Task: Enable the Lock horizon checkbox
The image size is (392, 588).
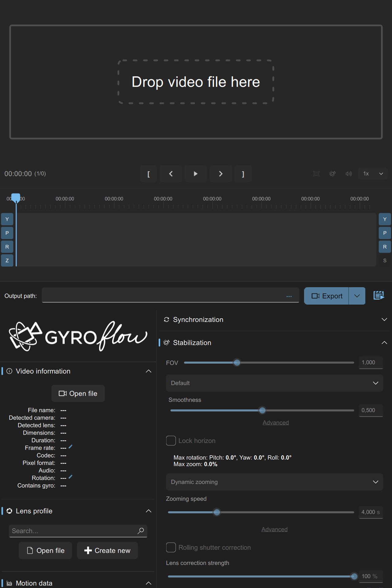Action: pos(171,441)
